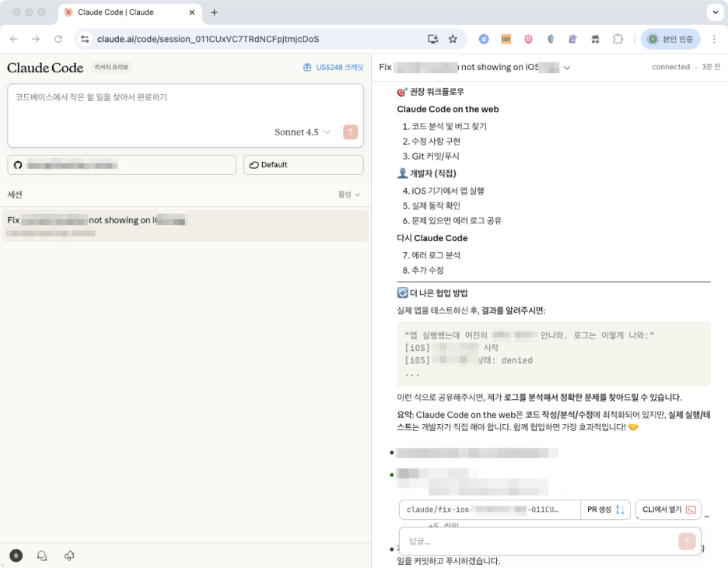Screen dimensions: 728x568
Task: Bookmark this page with star icon
Action: point(453,39)
